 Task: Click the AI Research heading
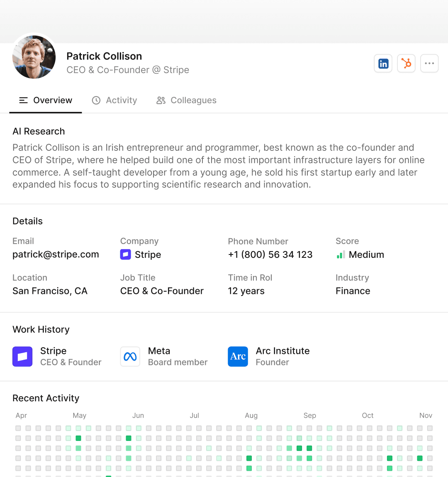point(39,131)
